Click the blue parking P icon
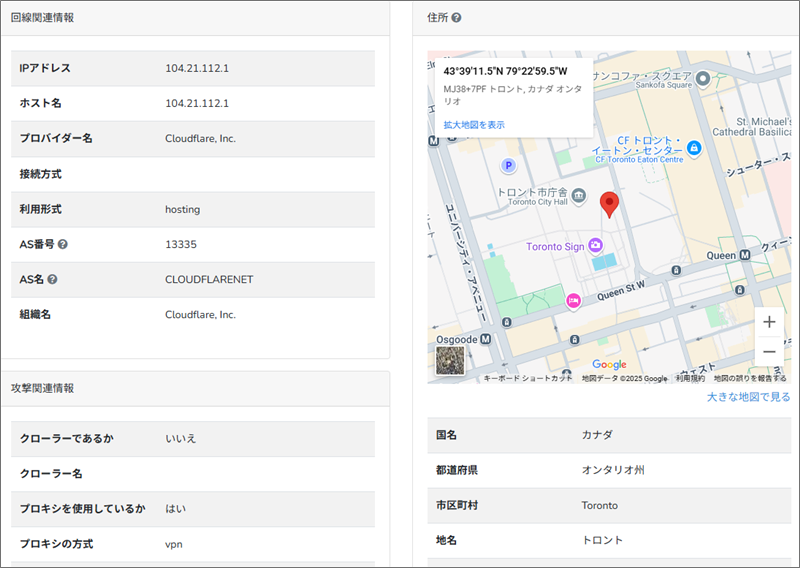 pyautogui.click(x=508, y=165)
